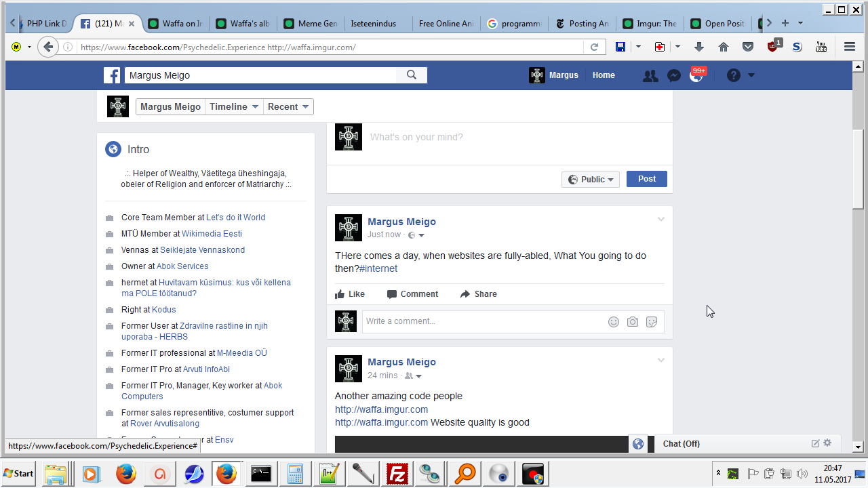Open the sticker icon in the comment box
This screenshot has height=488, width=868.
point(652,322)
